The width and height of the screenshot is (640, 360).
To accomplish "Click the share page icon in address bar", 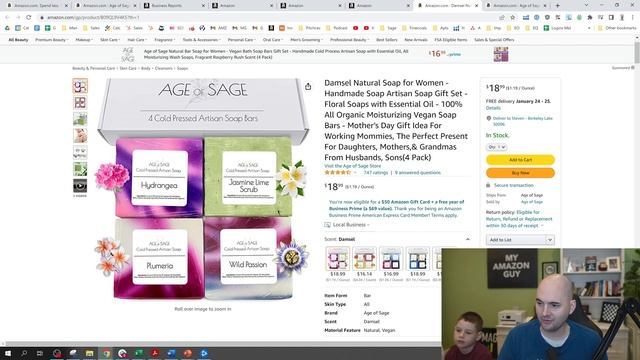I will pos(502,18).
